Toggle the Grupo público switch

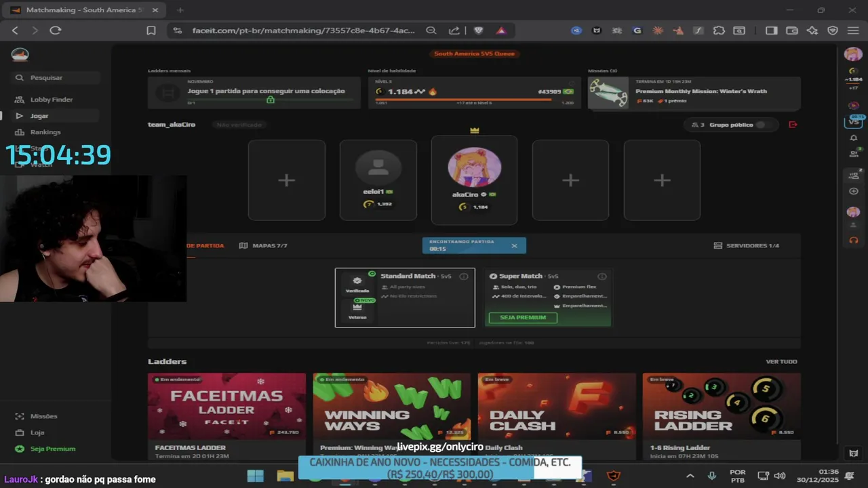762,125
